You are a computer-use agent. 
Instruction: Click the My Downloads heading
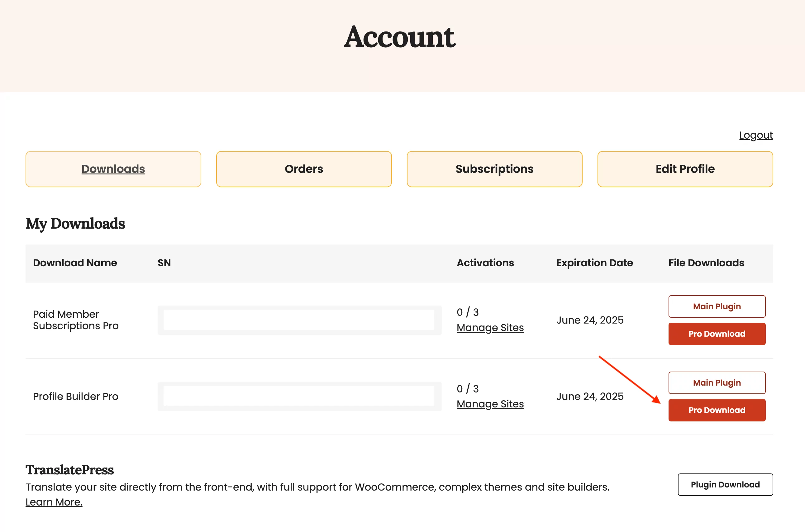coord(75,224)
